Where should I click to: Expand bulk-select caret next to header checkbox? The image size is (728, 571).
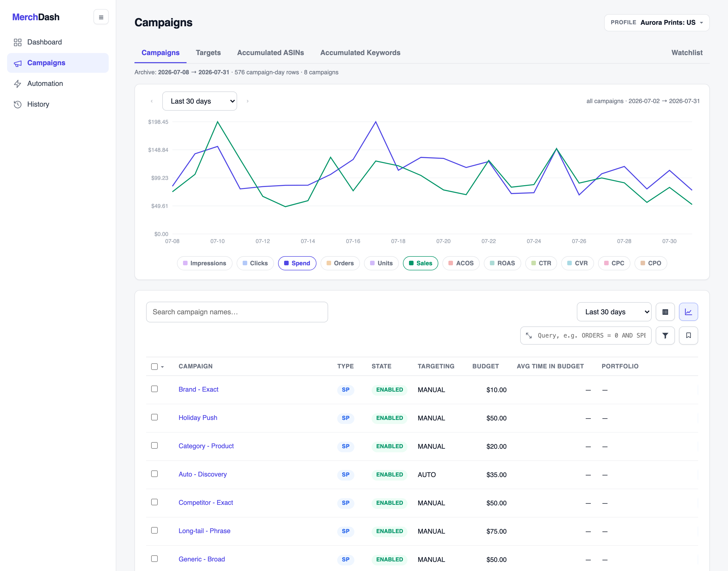click(x=163, y=367)
